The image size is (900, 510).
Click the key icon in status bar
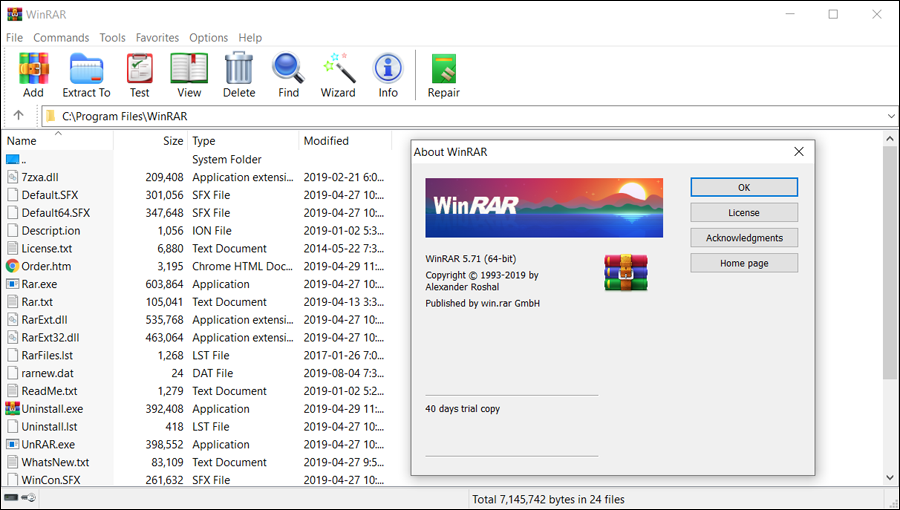(29, 498)
